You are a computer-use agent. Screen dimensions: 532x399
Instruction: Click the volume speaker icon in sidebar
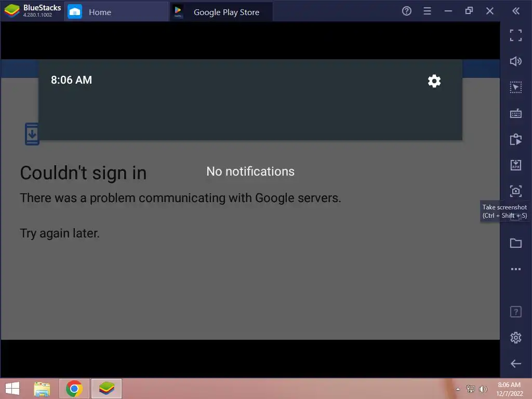pos(515,61)
